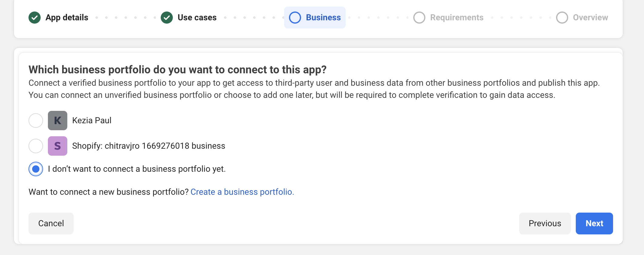Jump to the Overview step

click(590, 18)
